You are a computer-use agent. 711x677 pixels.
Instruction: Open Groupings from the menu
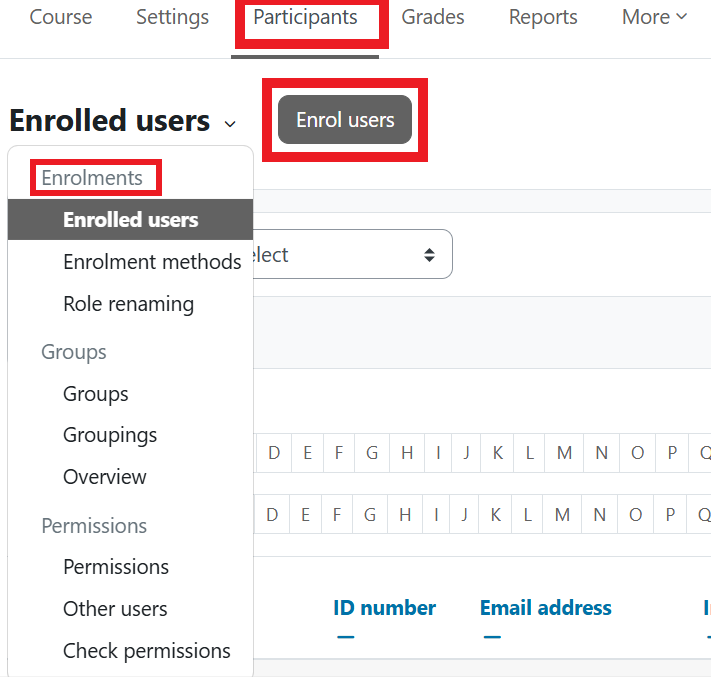tap(110, 435)
